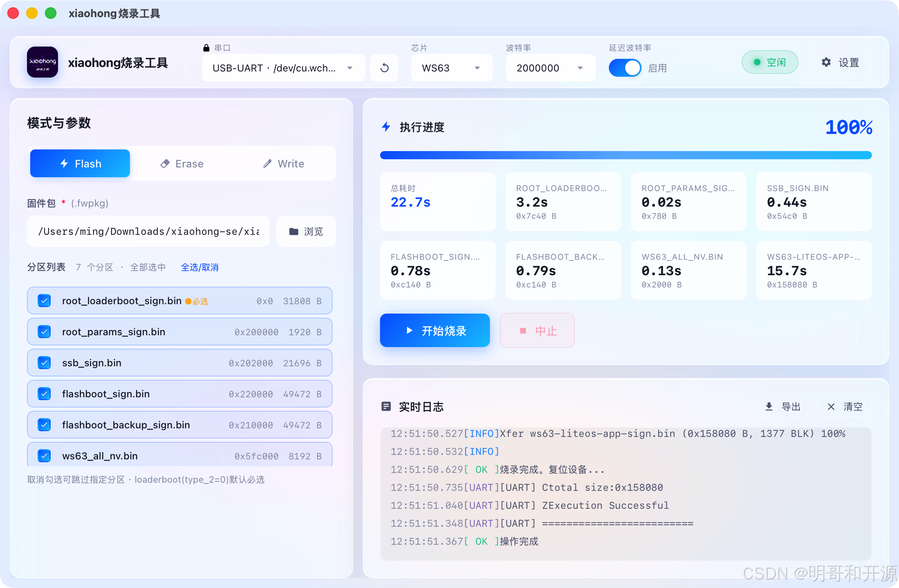Viewport: 899px width, 588px height.
Task: Click the 开始烧录 start button
Action: point(435,330)
